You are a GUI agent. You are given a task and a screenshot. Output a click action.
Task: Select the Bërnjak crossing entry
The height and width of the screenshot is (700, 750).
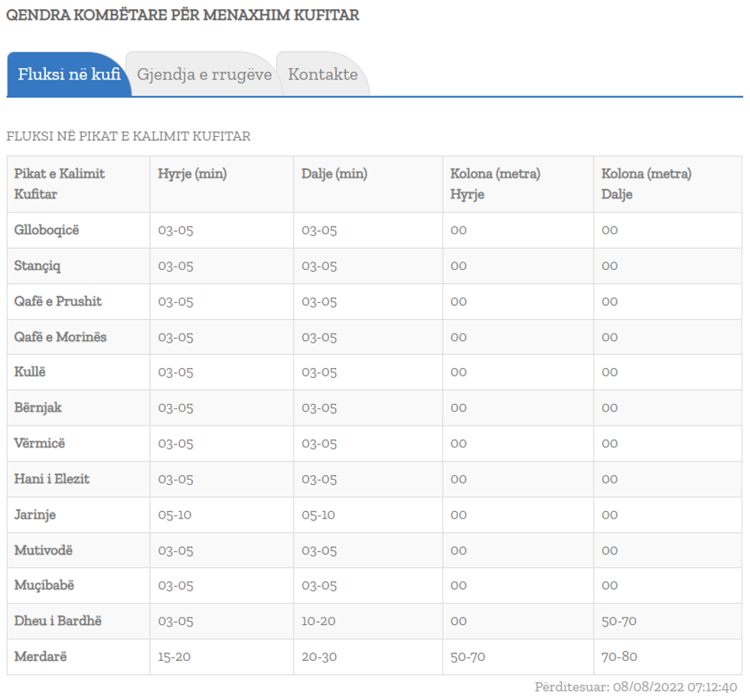(38, 408)
